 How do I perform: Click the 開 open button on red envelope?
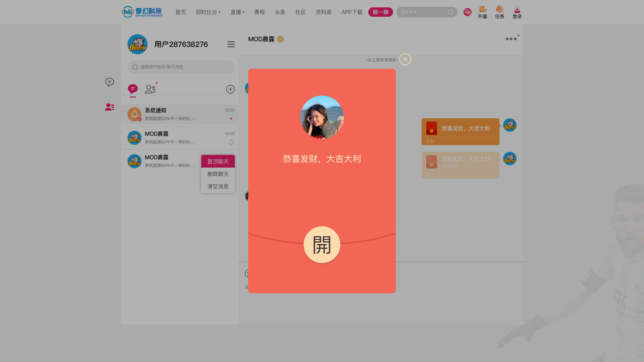coord(322,245)
